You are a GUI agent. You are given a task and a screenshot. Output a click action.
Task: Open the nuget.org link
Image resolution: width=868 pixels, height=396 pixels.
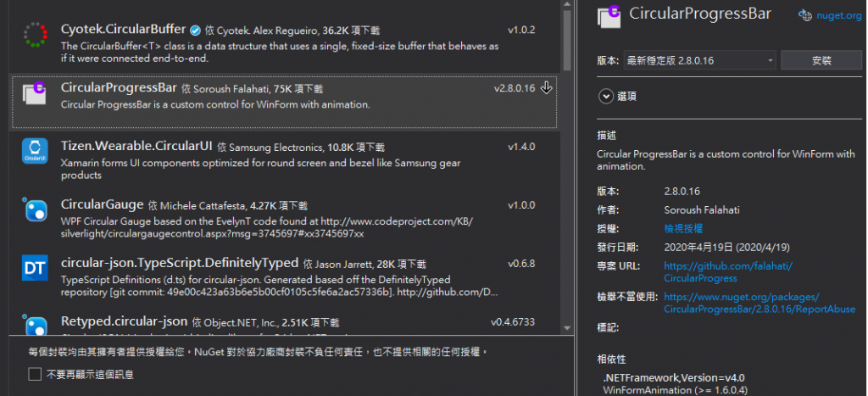pos(838,15)
